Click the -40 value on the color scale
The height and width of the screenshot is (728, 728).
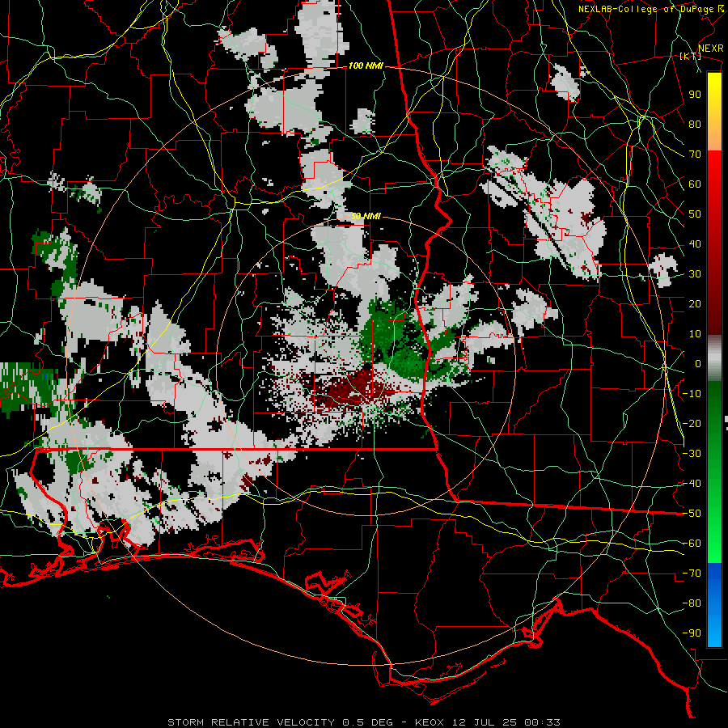692,484
